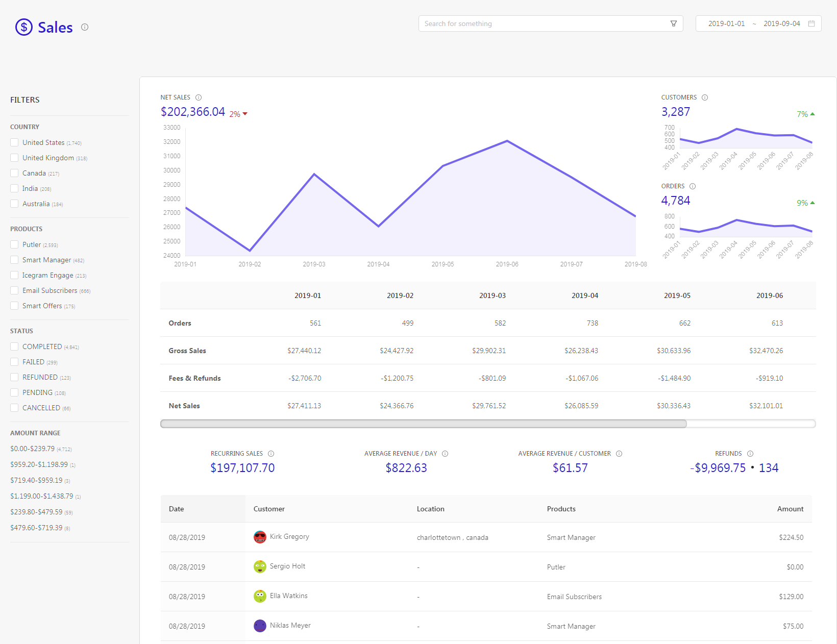Click the filter funnel icon in search
The image size is (837, 644).
674,23
